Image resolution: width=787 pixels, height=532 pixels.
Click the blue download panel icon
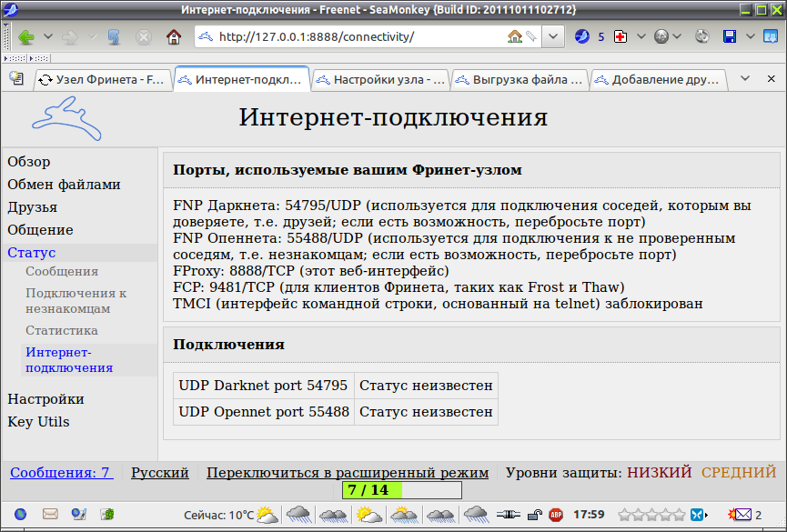pyautogui.click(x=771, y=36)
